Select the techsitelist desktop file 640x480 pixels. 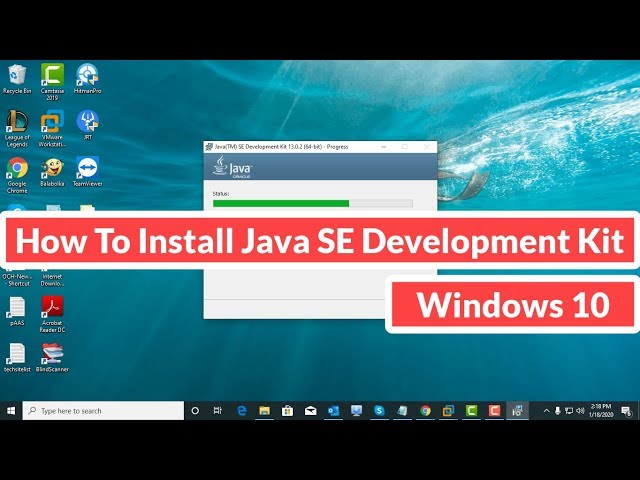[17, 358]
